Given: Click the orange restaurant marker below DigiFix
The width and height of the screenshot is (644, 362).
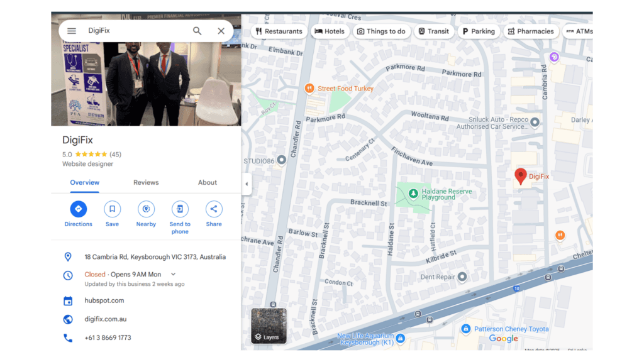Looking at the screenshot, I should [560, 235].
